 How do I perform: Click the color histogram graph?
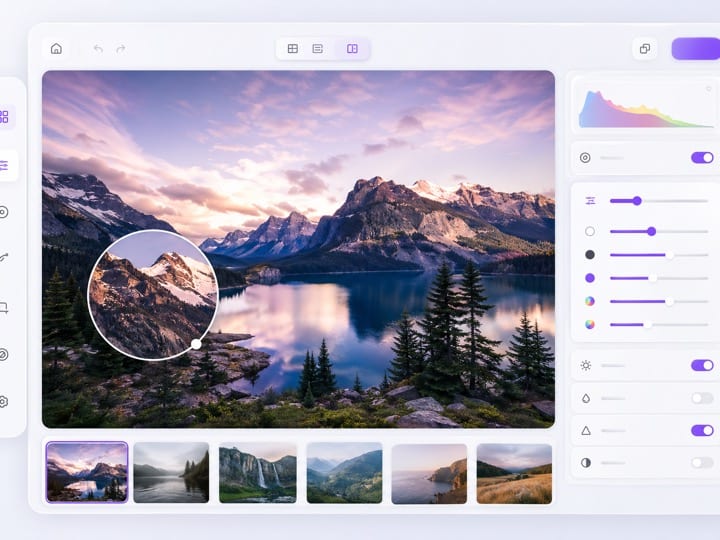pos(645,109)
